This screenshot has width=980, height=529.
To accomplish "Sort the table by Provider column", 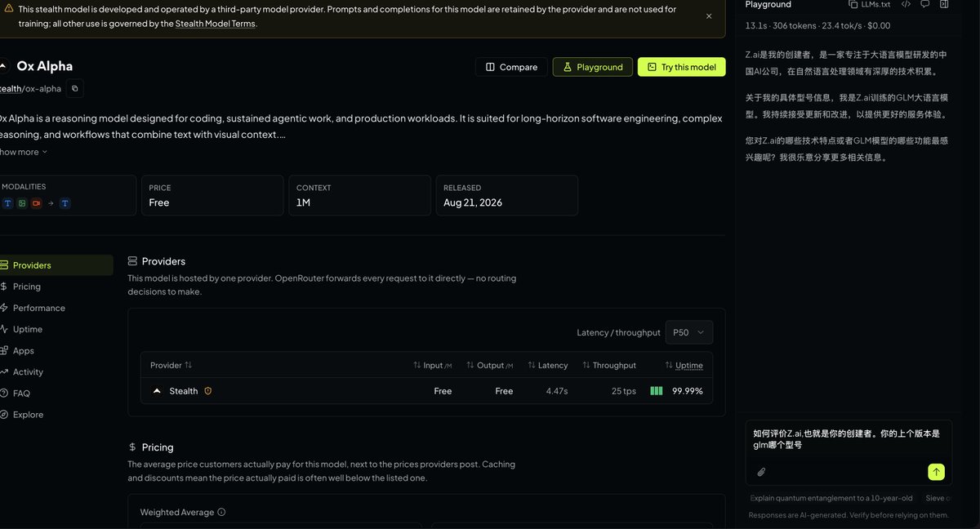I will (171, 365).
